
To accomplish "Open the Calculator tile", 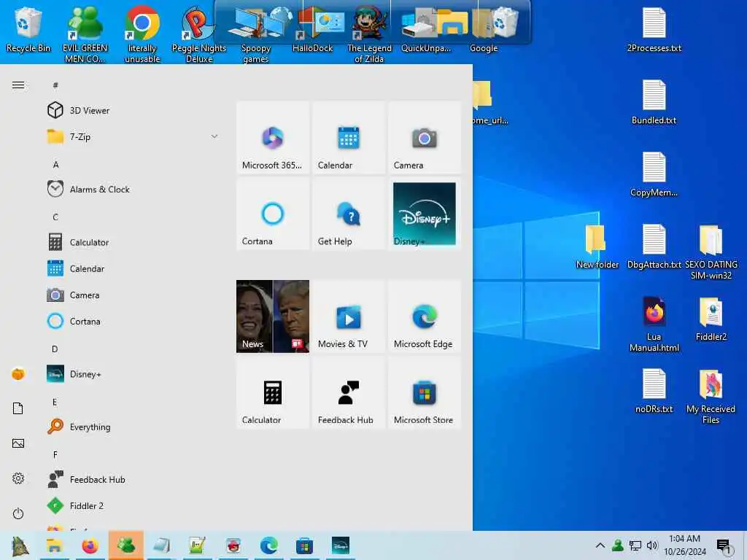I will 273,392.
